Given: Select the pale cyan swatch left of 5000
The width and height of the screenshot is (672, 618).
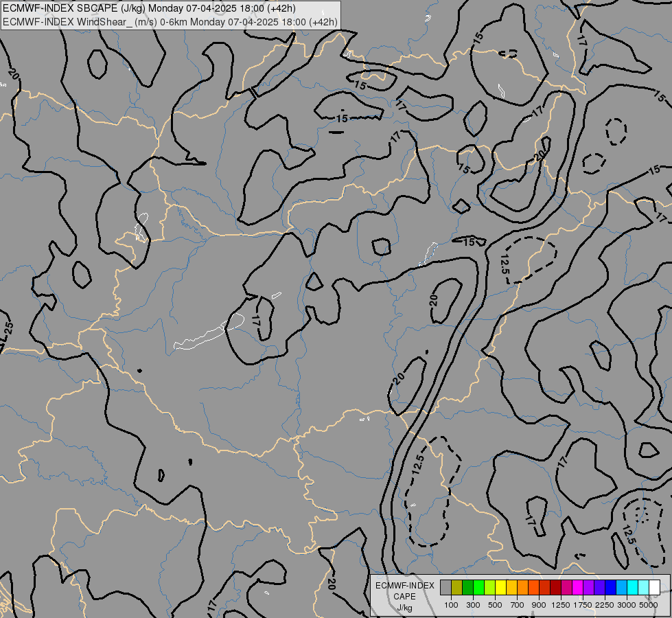Looking at the screenshot, I should 643,588.
